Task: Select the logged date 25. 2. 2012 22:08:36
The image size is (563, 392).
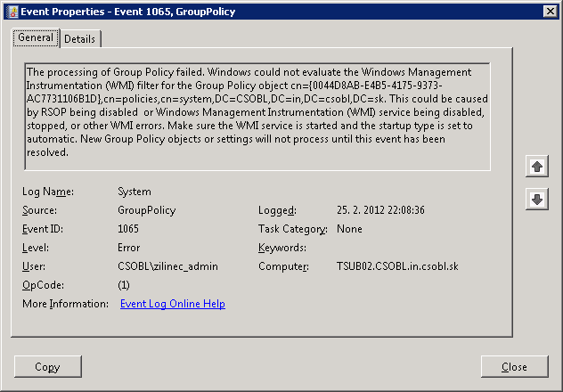Action: click(380, 210)
